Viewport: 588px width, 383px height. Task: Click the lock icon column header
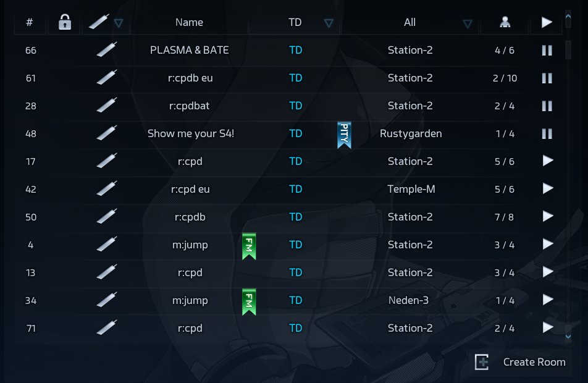pos(64,23)
